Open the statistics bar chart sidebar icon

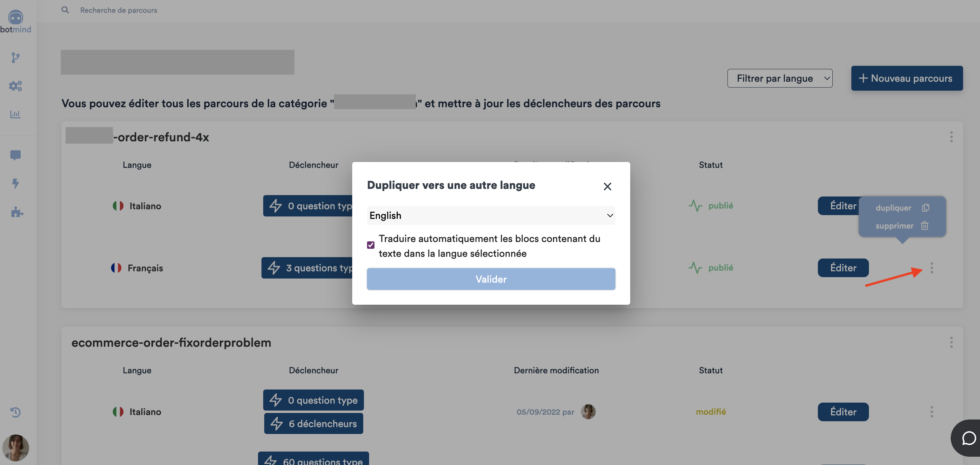[x=15, y=114]
